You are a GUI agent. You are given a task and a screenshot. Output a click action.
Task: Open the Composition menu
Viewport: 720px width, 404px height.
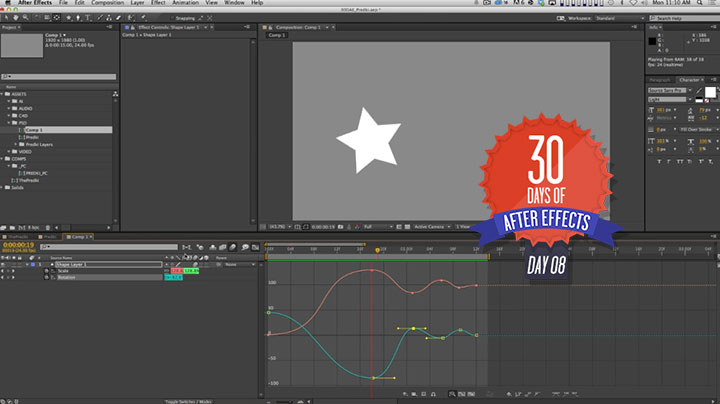coord(107,3)
